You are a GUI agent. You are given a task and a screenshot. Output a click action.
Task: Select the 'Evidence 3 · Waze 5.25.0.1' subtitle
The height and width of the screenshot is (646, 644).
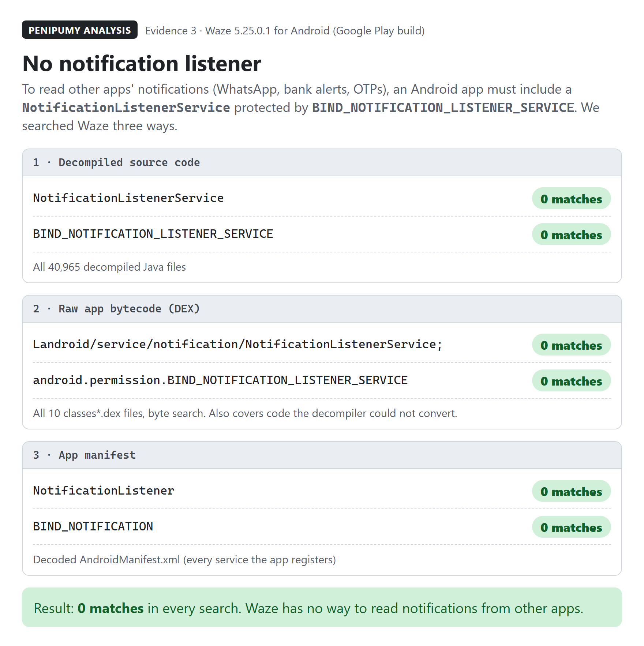tap(285, 31)
